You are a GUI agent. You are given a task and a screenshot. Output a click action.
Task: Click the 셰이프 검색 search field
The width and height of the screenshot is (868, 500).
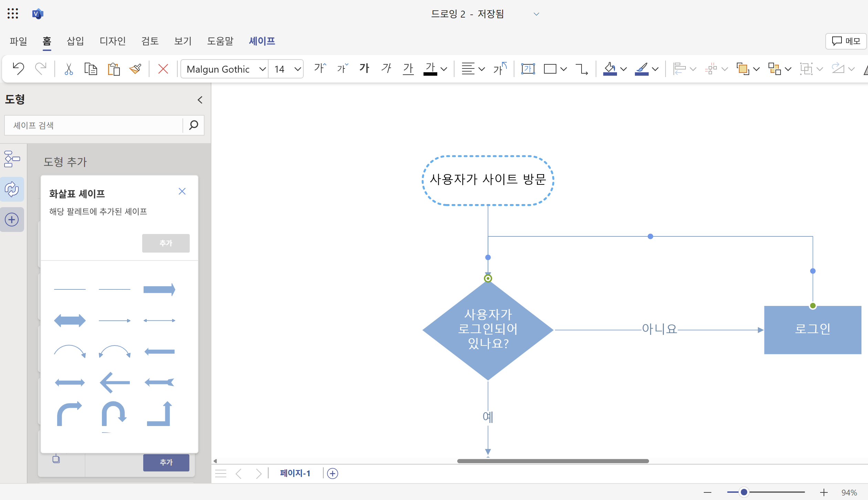click(93, 125)
